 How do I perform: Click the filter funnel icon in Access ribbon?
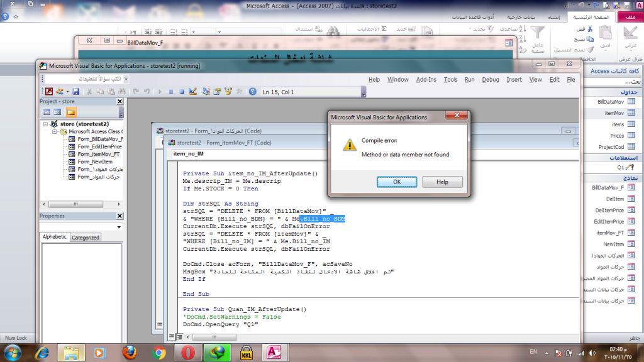click(537, 33)
